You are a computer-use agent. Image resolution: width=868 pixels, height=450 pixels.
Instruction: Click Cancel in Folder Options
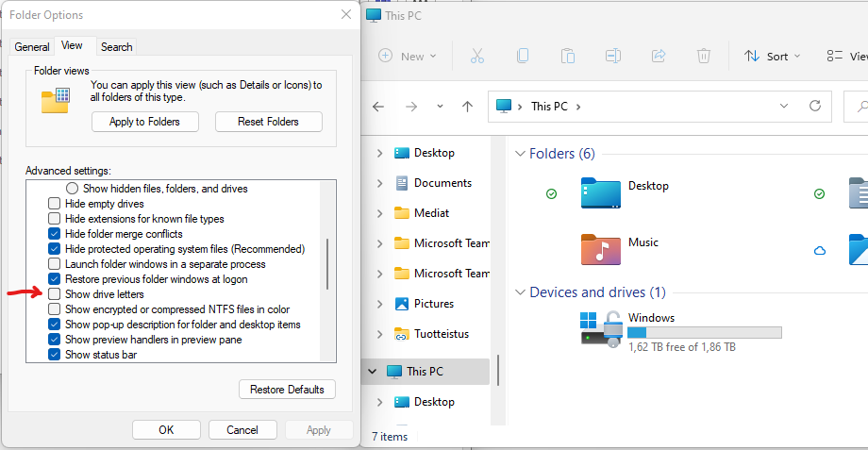tap(242, 430)
